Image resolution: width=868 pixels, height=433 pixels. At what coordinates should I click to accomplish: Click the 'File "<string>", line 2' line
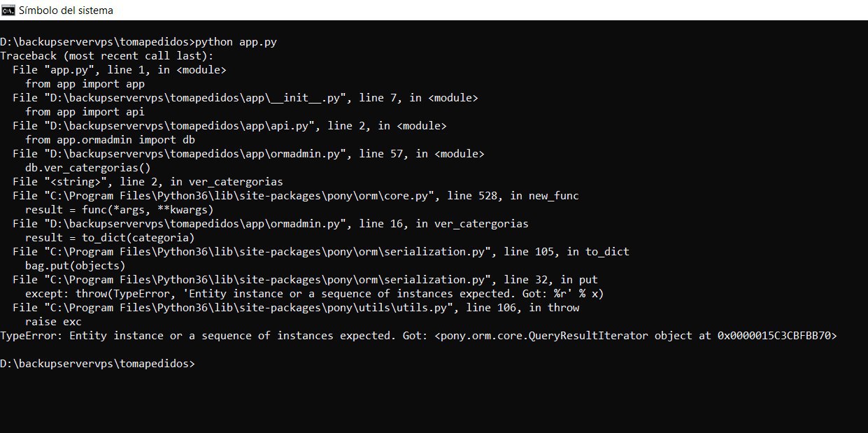148,182
